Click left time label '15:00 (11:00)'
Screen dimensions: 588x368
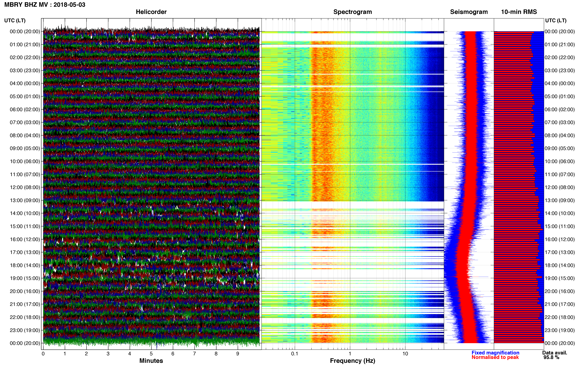point(25,226)
